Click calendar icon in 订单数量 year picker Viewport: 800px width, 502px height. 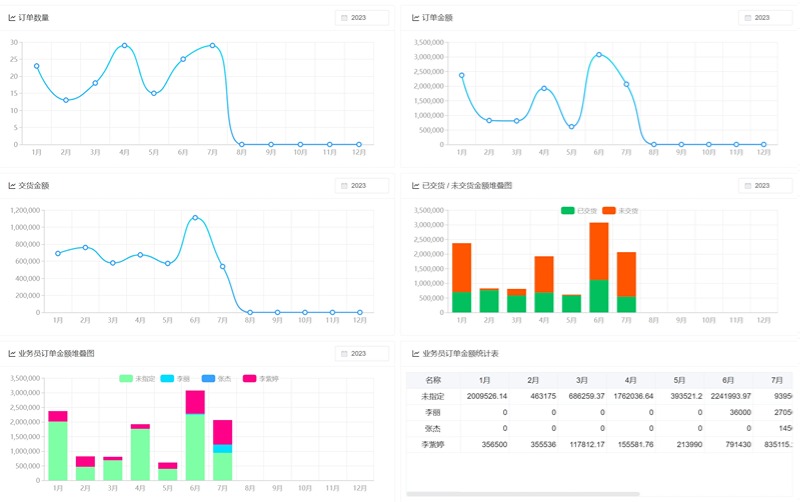(345, 18)
